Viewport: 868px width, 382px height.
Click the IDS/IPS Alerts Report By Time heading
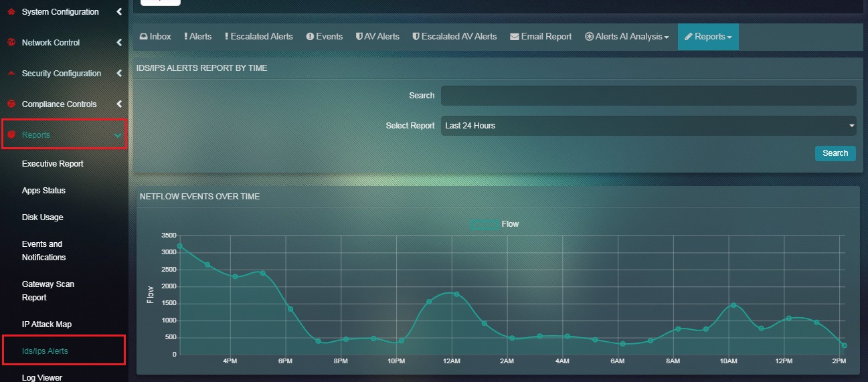click(x=202, y=68)
